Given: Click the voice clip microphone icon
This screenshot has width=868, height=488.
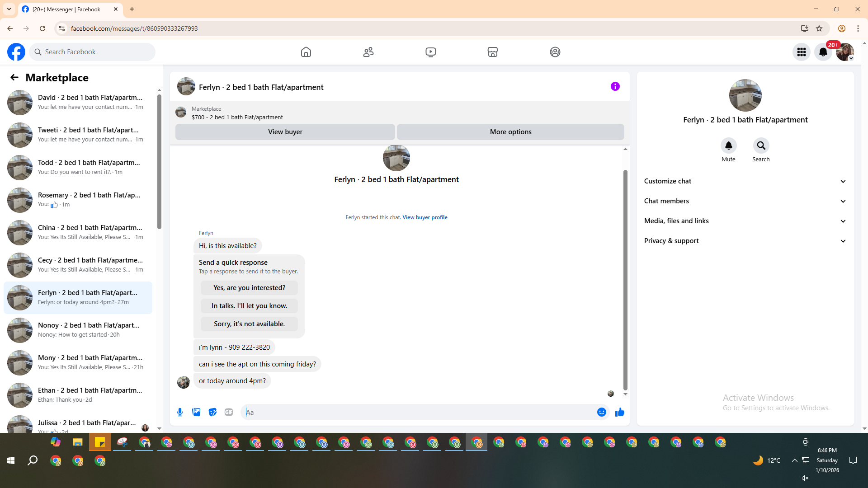Looking at the screenshot, I should click(x=180, y=412).
